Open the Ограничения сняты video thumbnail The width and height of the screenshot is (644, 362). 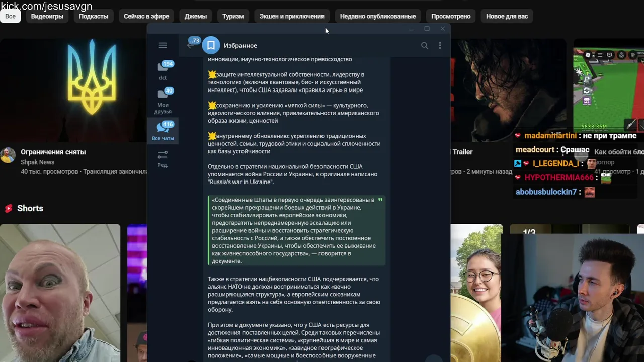pyautogui.click(x=73, y=89)
